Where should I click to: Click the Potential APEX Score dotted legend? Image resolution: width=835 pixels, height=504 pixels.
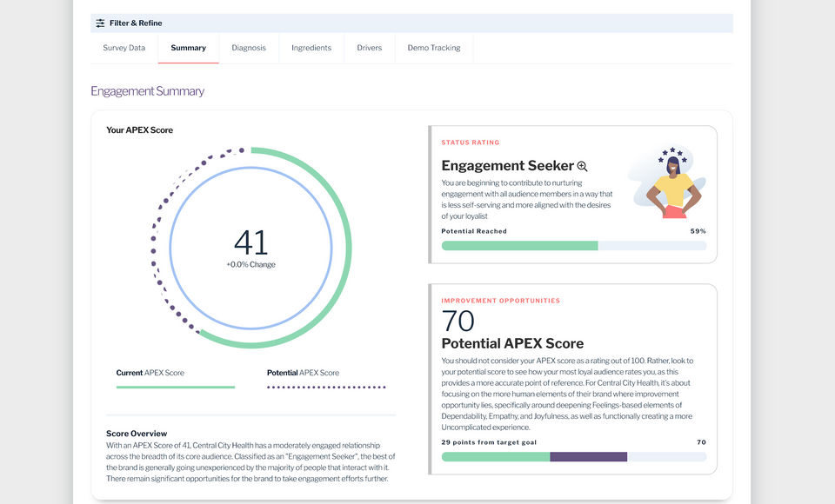(x=326, y=387)
